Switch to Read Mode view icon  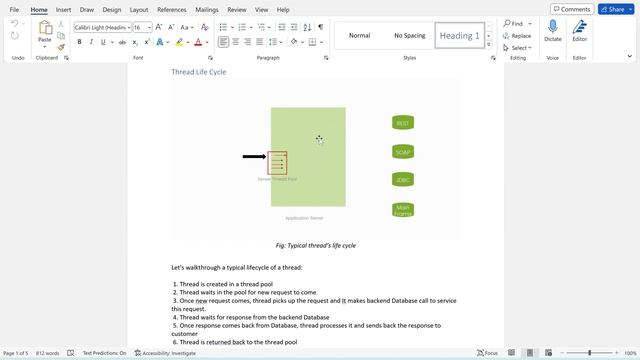pyautogui.click(x=511, y=353)
